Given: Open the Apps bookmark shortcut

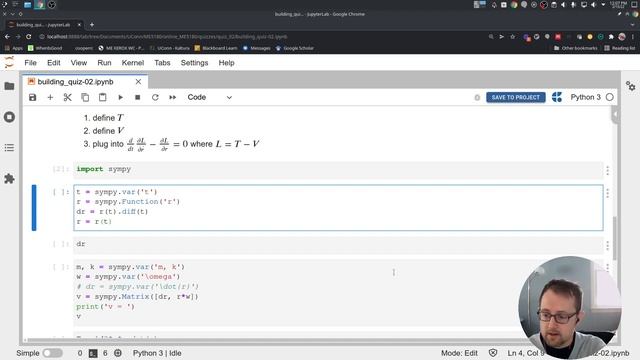Looking at the screenshot, I should tap(14, 48).
